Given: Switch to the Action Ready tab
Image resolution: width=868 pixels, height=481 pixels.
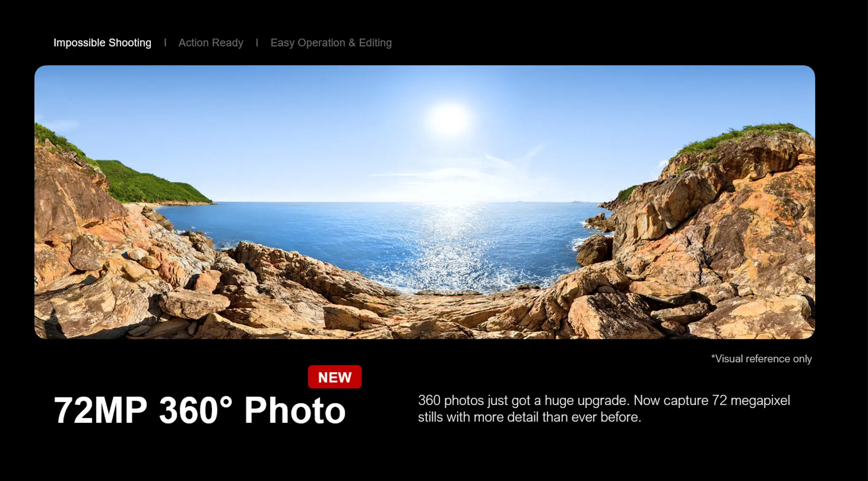Looking at the screenshot, I should coord(211,43).
